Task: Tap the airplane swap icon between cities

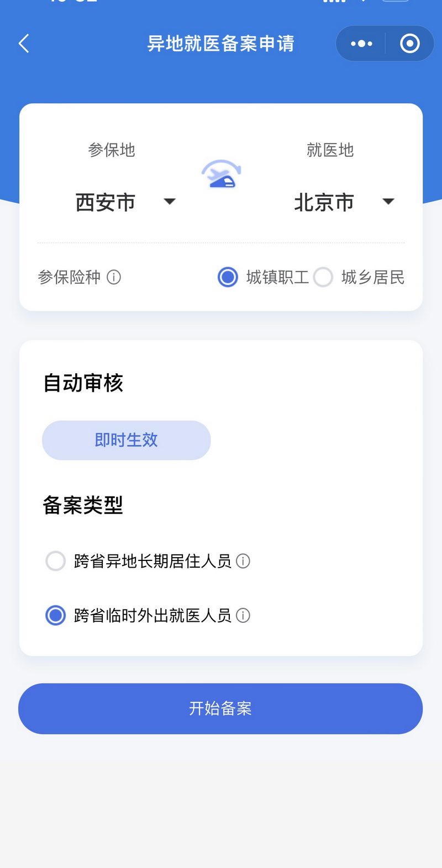Action: [x=221, y=174]
